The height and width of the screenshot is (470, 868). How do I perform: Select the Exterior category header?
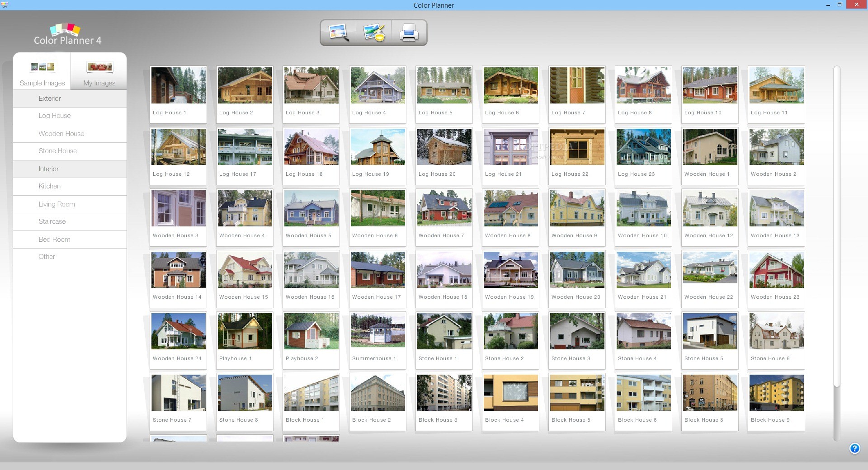tap(70, 99)
